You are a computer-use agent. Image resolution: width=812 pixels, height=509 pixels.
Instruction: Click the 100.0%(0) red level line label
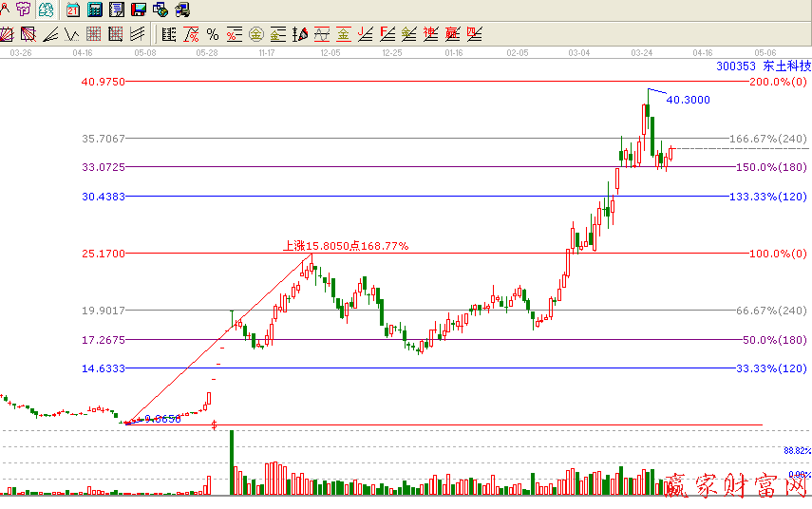coord(778,254)
